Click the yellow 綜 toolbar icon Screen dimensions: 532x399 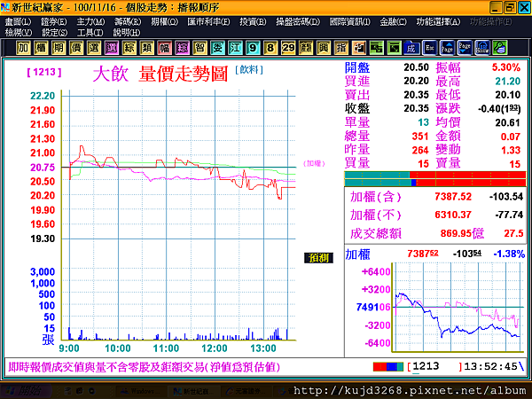129,48
